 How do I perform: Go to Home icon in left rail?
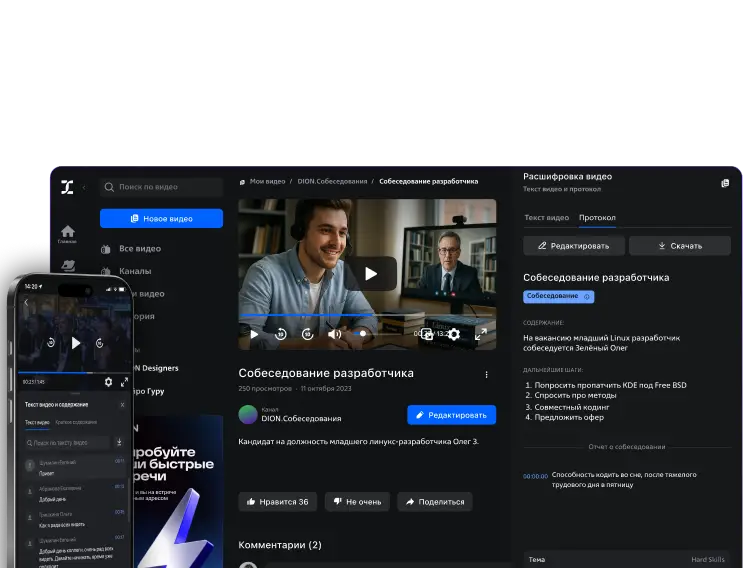click(x=67, y=234)
